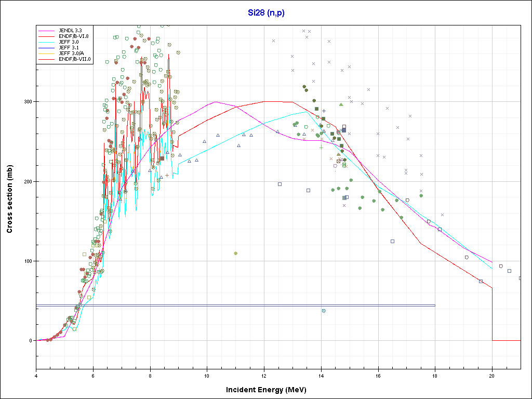Click the isolated olive data point near 11 MeV
This screenshot has width=532, height=399.
pos(236,254)
